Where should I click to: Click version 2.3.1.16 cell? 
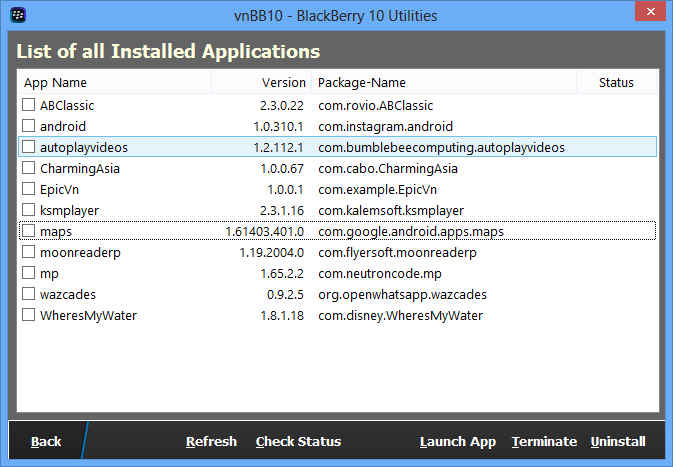point(282,211)
